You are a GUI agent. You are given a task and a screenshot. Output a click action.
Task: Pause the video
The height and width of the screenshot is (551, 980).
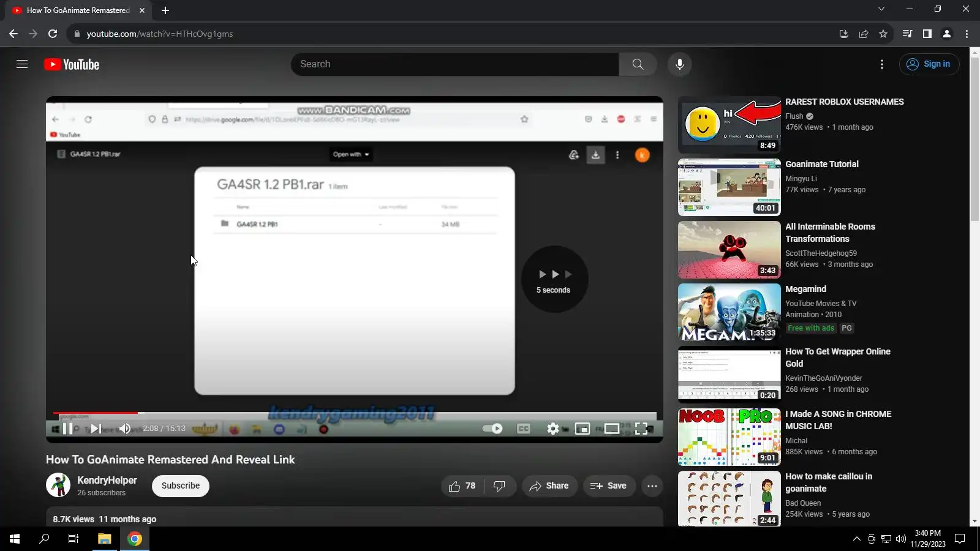[x=68, y=429]
